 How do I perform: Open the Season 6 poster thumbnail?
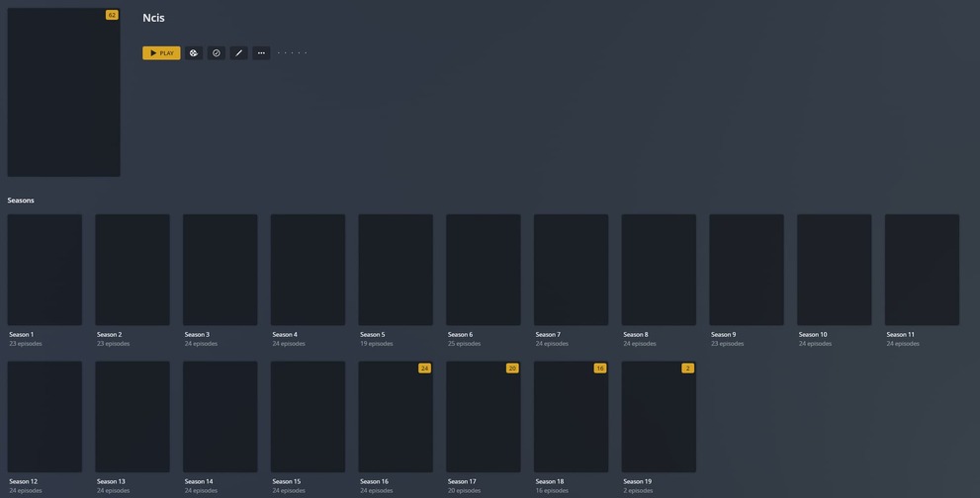pyautogui.click(x=484, y=270)
